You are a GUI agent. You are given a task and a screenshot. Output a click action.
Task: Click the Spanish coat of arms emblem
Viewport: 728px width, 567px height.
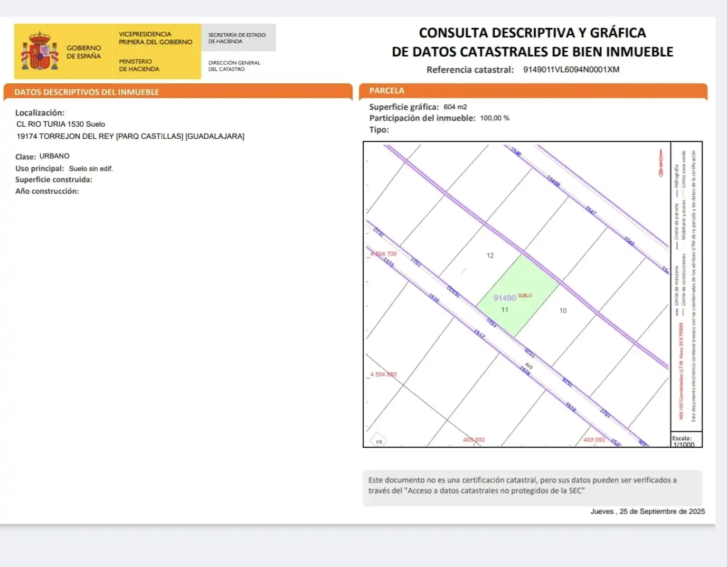click(x=40, y=51)
